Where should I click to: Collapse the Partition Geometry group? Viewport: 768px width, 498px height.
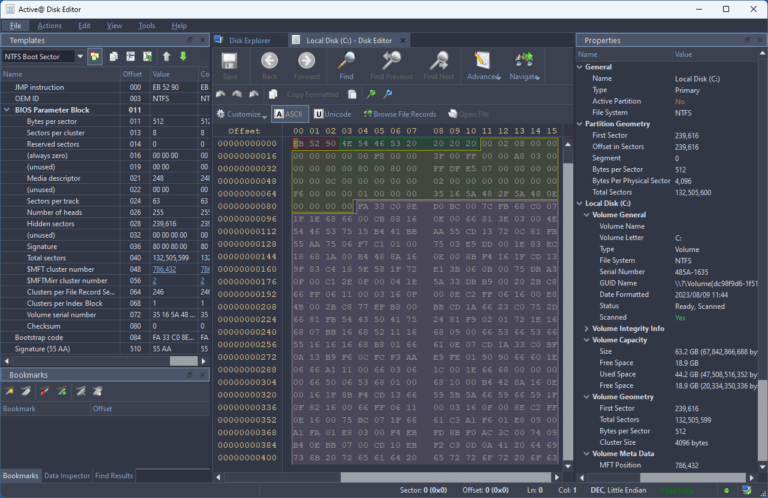coord(580,124)
